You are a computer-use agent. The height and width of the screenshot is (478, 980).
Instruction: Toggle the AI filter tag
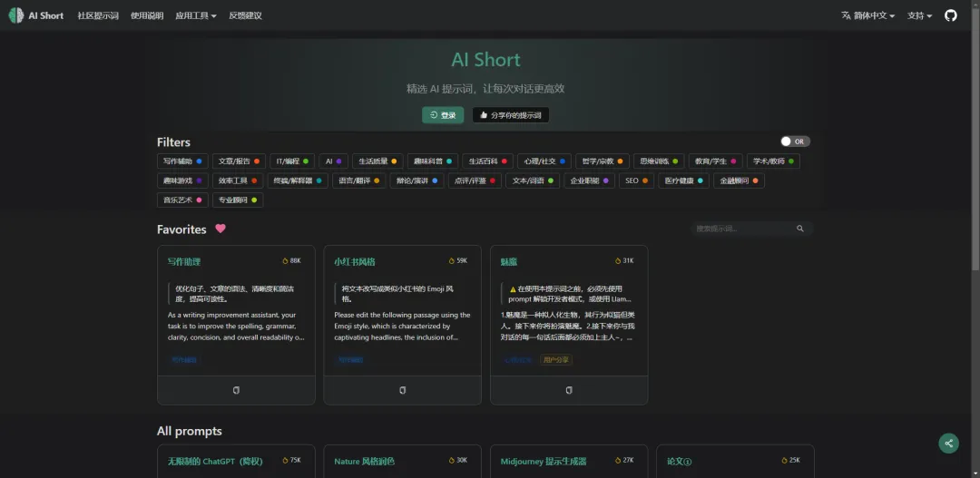334,161
